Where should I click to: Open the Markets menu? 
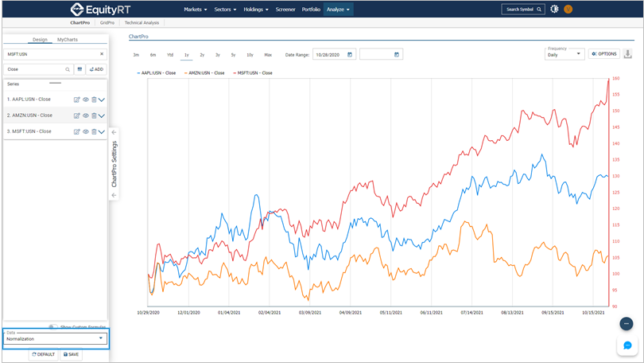tap(195, 9)
